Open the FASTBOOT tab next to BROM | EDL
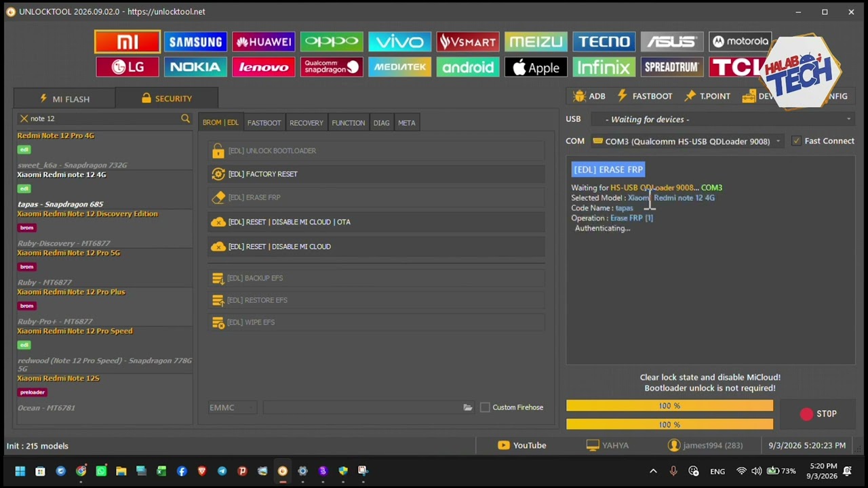Viewport: 868px width, 488px height. [x=264, y=123]
